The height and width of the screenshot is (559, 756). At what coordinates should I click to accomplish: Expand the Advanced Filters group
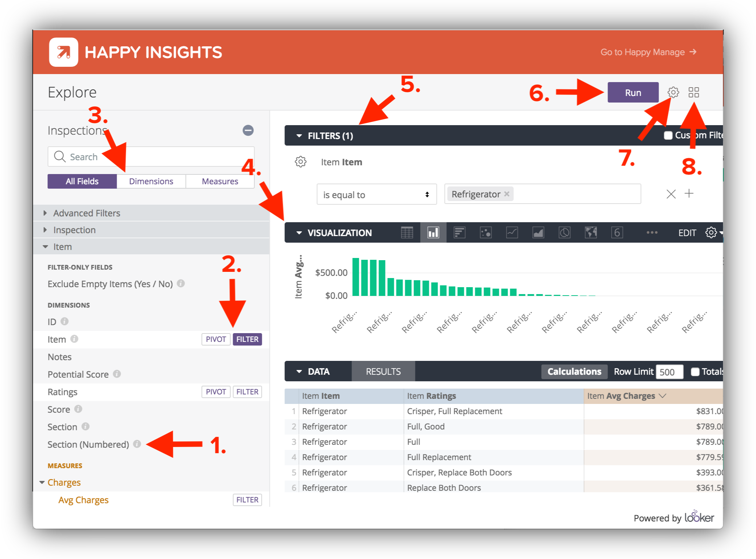tap(151, 213)
